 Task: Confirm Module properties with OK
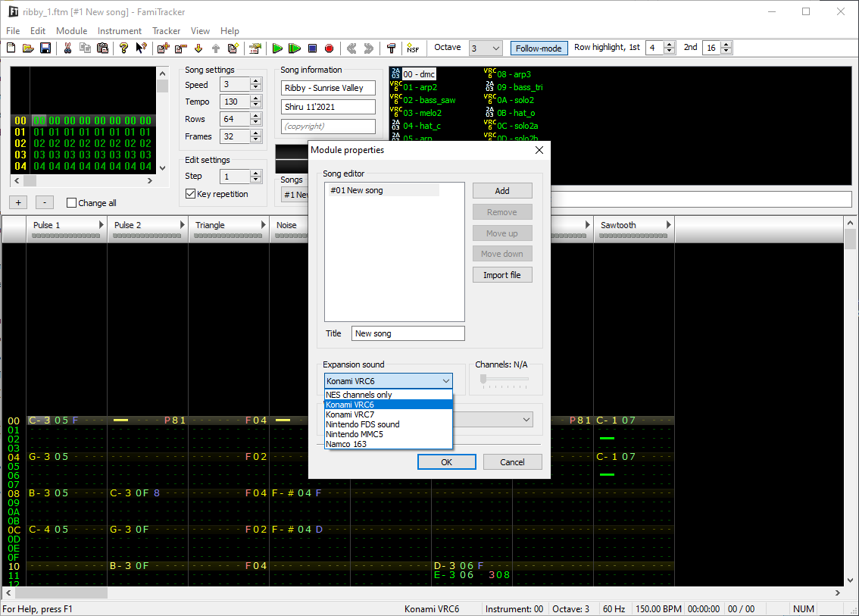(446, 462)
